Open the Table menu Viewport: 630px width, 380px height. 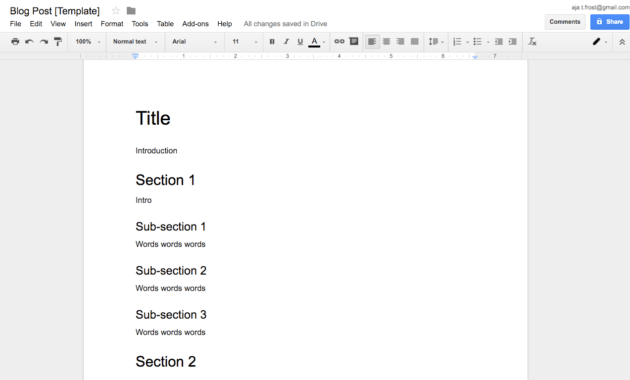point(165,24)
